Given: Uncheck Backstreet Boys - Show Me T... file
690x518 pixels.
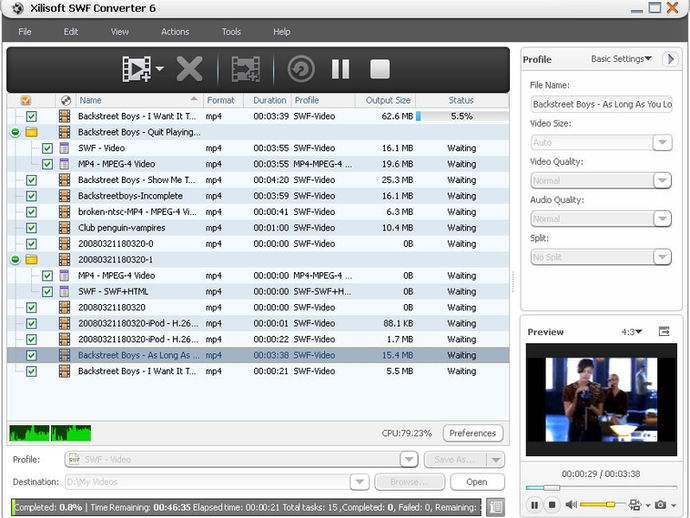Looking at the screenshot, I should pyautogui.click(x=31, y=180).
